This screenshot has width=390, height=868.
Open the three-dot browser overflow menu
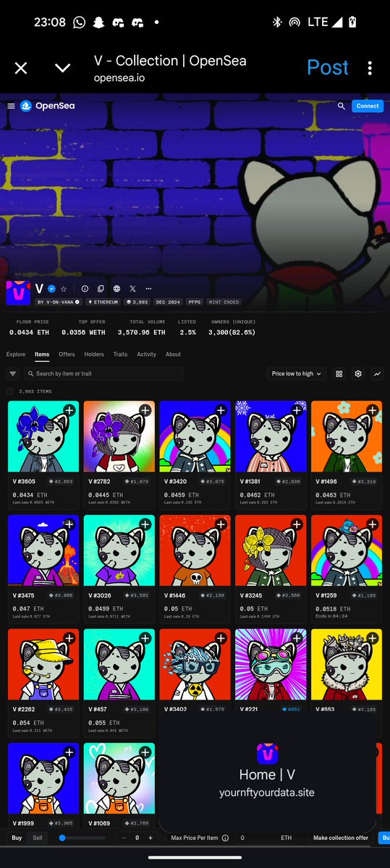[370, 68]
